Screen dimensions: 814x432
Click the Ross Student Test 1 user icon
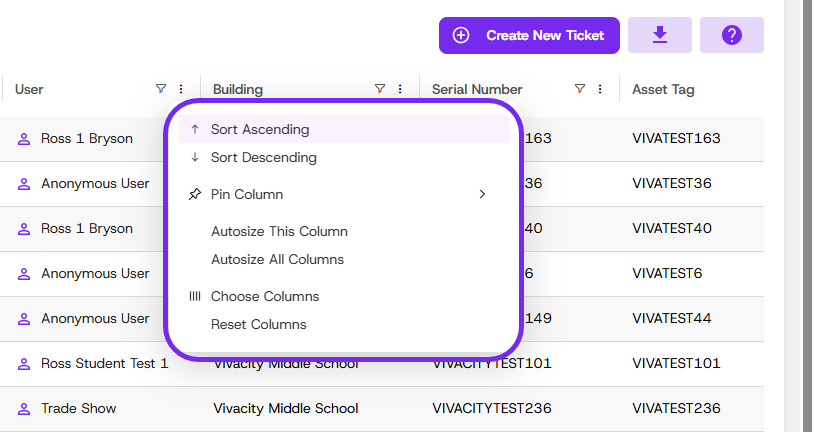(x=24, y=364)
